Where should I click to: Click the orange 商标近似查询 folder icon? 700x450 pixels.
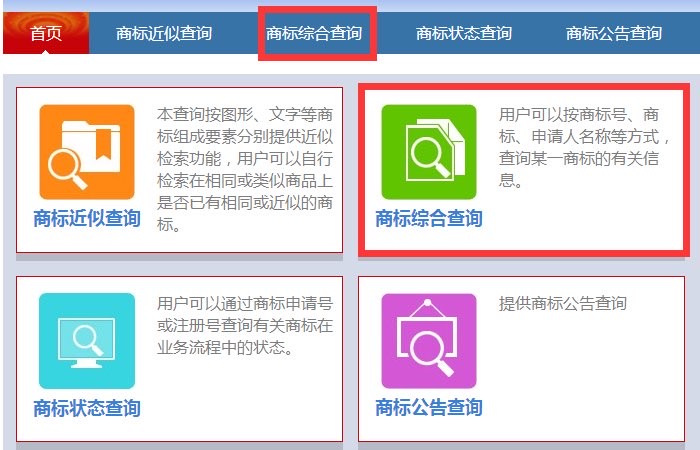tap(87, 152)
